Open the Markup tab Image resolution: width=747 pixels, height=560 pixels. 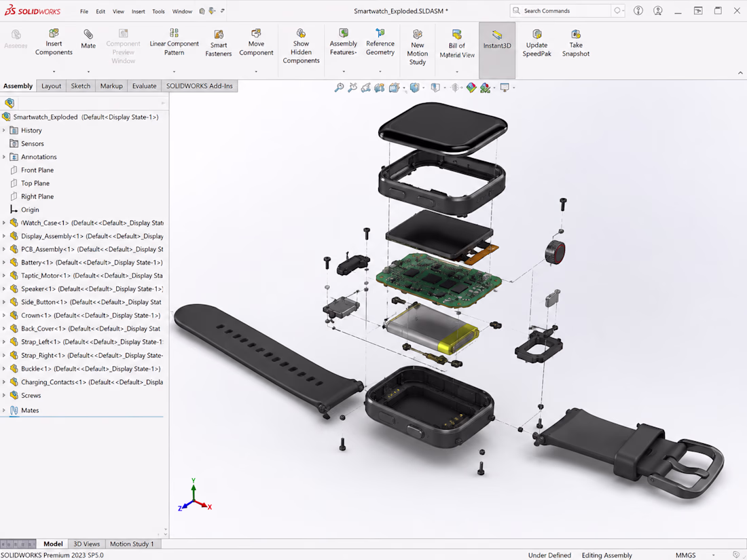click(x=111, y=86)
